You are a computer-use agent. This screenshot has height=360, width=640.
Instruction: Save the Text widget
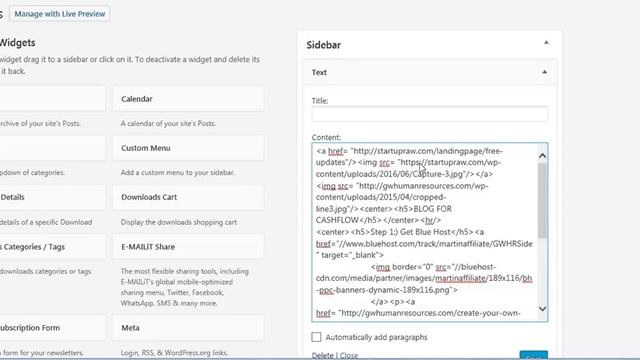(x=533, y=355)
